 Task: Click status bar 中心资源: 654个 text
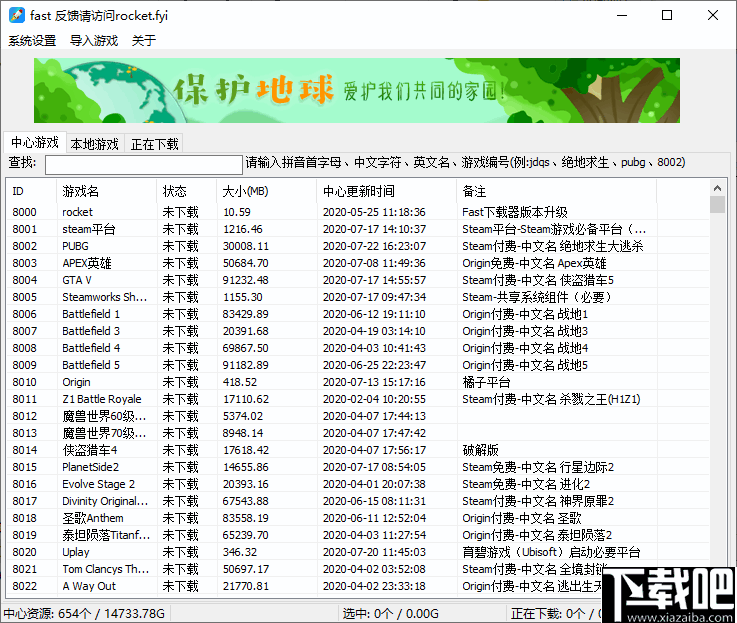[84, 614]
